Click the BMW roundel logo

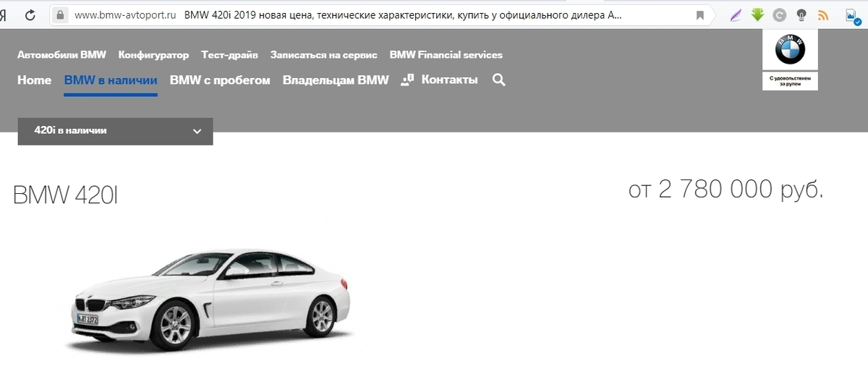790,51
